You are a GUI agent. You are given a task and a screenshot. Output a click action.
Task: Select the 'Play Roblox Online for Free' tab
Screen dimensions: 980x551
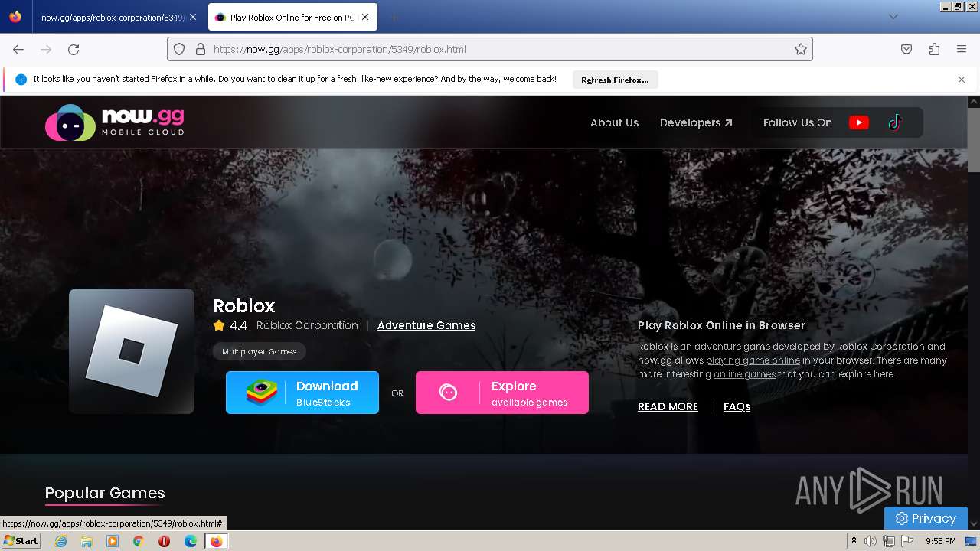pos(292,17)
